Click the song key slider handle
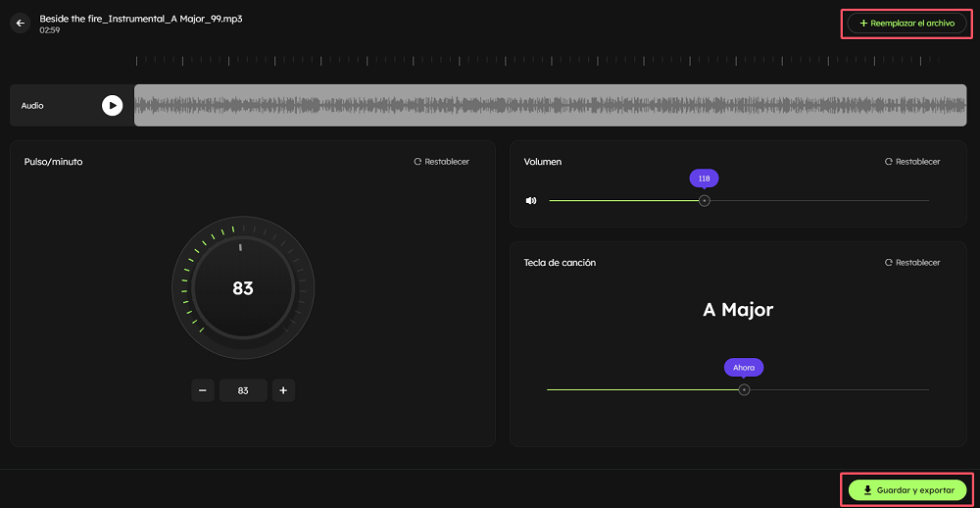The image size is (980, 508). pos(744,389)
